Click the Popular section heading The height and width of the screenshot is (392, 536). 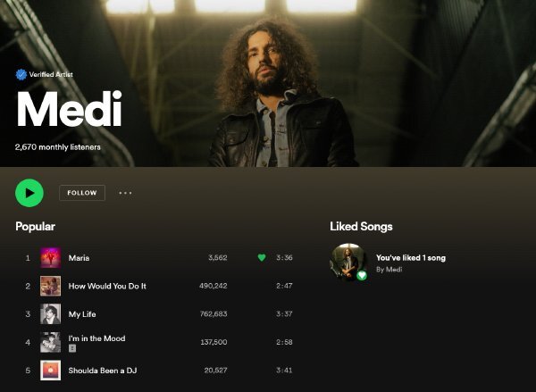(35, 227)
